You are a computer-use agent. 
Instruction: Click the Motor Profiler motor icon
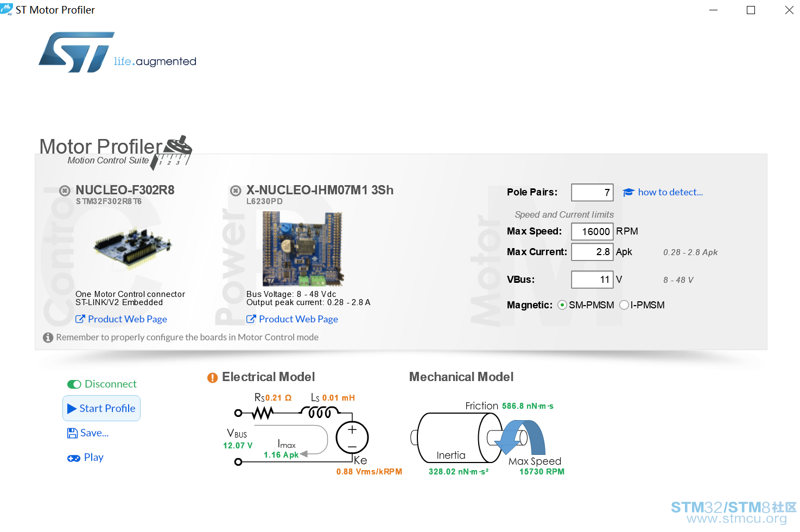coord(172,153)
